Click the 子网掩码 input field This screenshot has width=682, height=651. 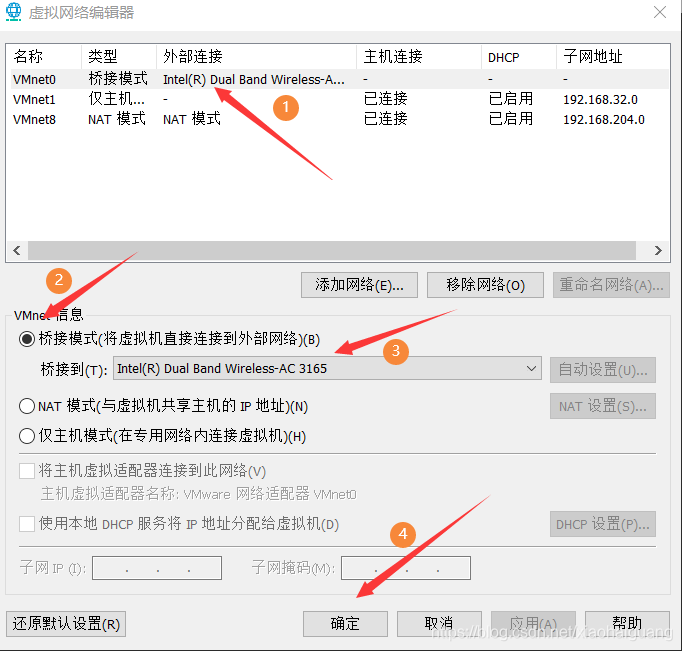tap(406, 568)
